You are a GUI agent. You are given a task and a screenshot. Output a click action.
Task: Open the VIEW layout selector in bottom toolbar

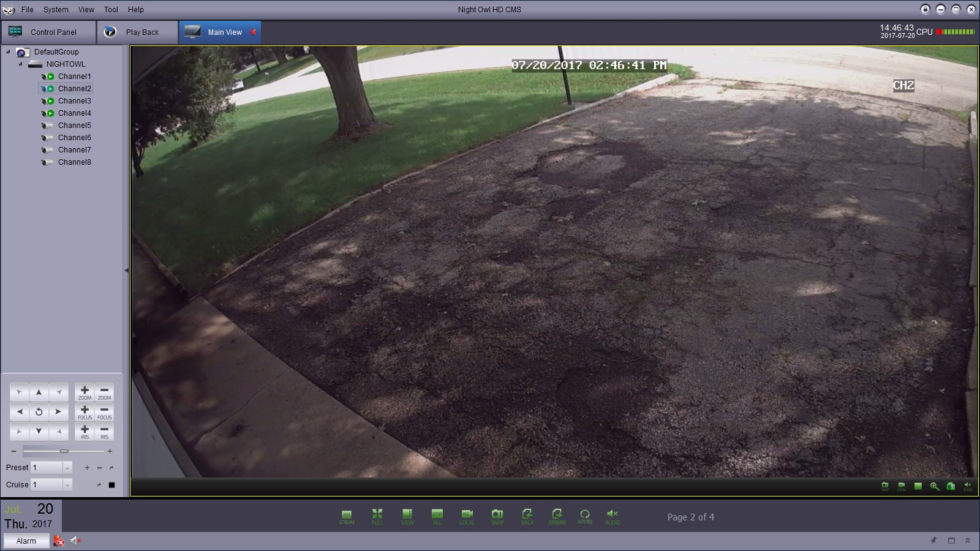(x=407, y=516)
